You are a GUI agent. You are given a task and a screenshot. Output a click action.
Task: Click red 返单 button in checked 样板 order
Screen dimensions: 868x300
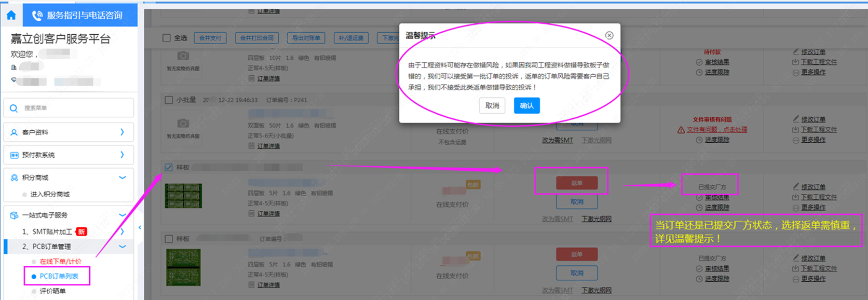tap(577, 183)
